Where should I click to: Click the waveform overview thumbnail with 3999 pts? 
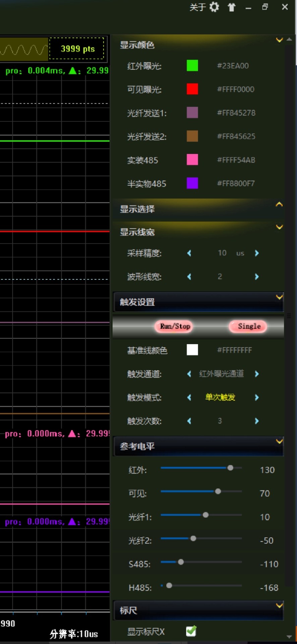tap(54, 49)
